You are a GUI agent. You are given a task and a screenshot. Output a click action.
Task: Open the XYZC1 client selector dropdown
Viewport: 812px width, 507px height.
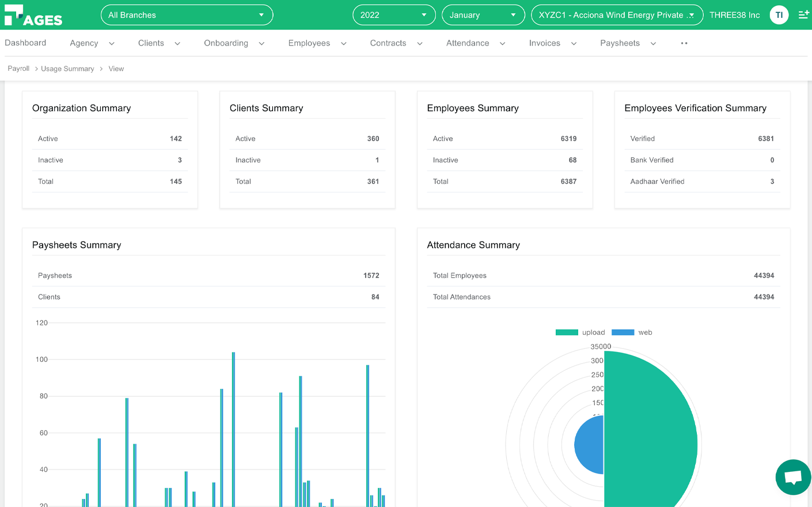(616, 15)
